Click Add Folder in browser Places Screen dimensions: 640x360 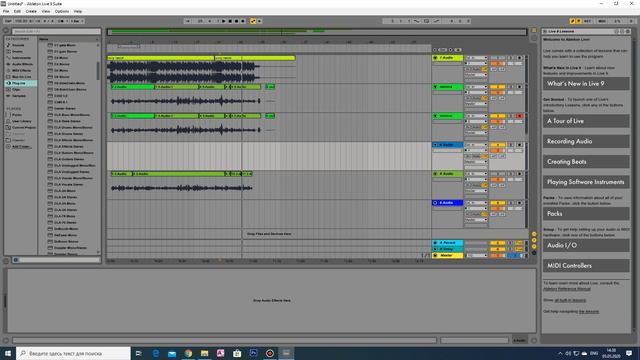point(21,147)
